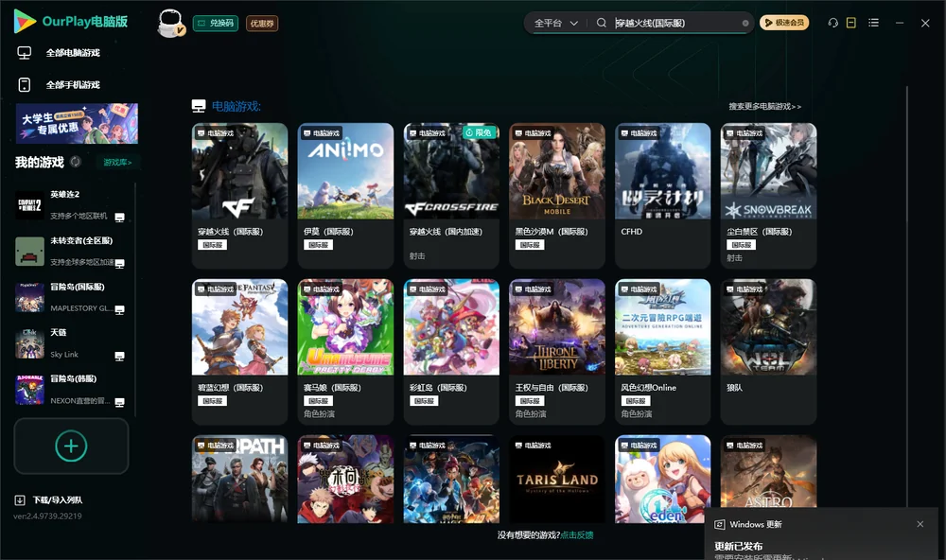Click the Windows 更新 notification icon
The width and height of the screenshot is (946, 560).
(x=719, y=524)
